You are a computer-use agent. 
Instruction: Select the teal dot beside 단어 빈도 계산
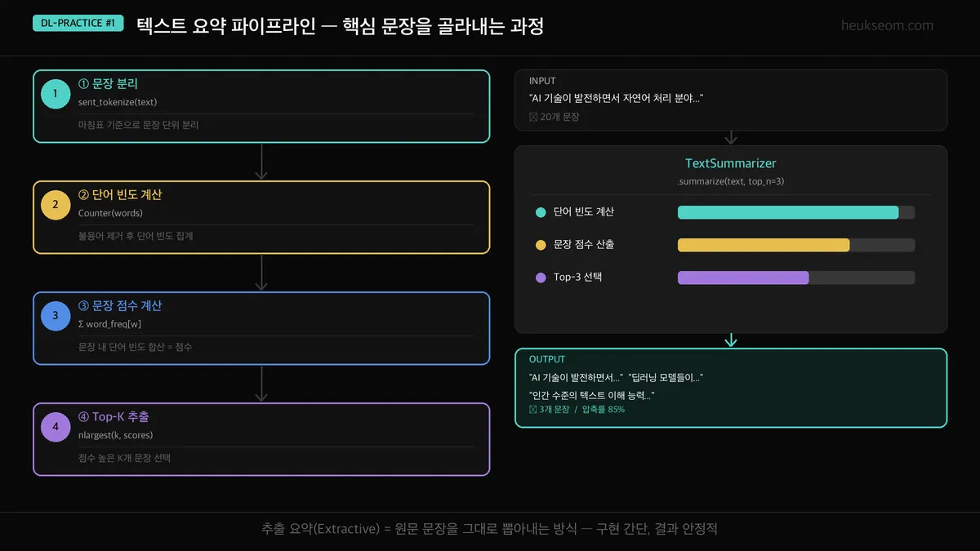point(541,212)
